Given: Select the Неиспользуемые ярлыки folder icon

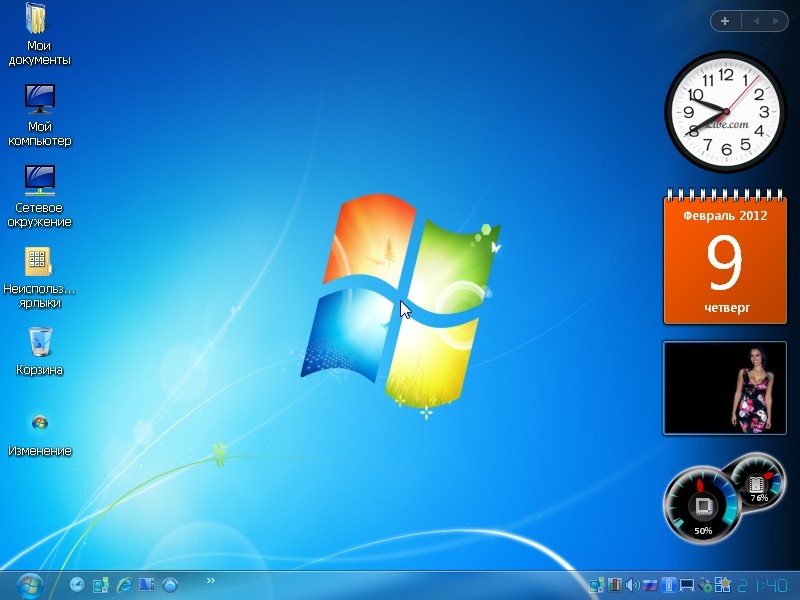Looking at the screenshot, I should point(38,261).
